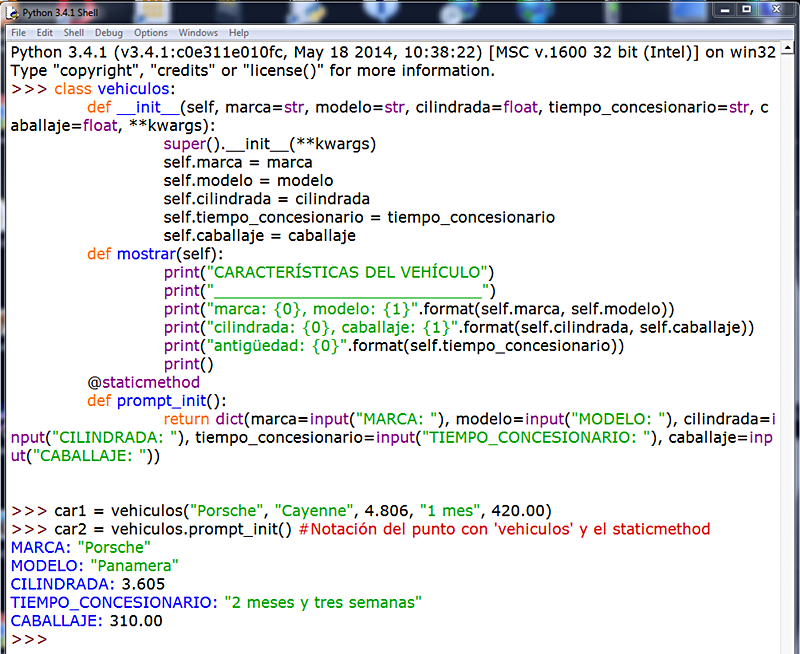Click the empty 'print()' line
The image size is (800, 654).
coord(188,364)
